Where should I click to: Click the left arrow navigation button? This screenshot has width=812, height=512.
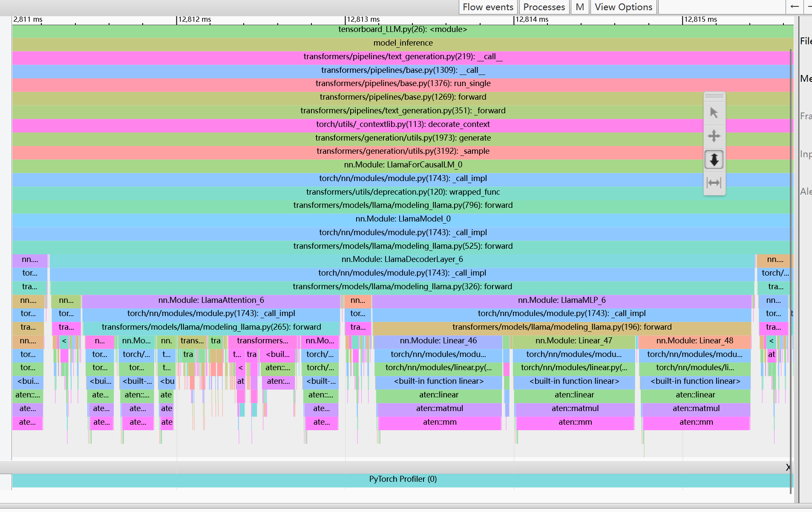795,7
